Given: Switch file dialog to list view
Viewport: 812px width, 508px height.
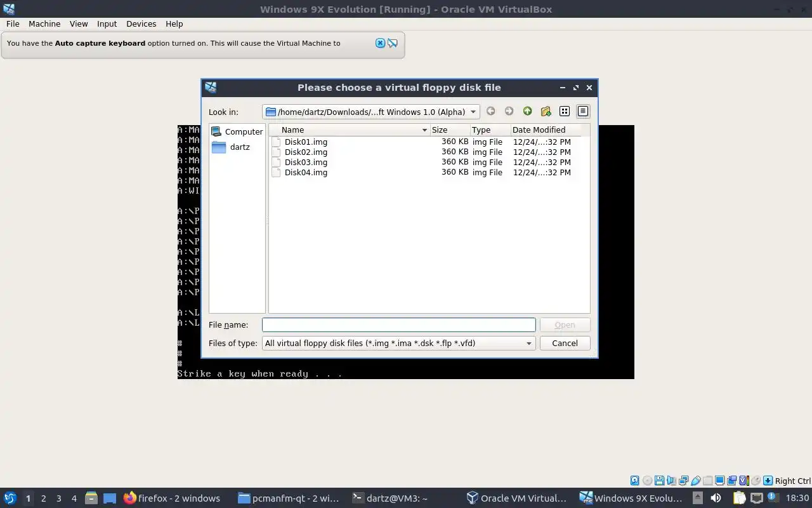Looking at the screenshot, I should point(564,111).
